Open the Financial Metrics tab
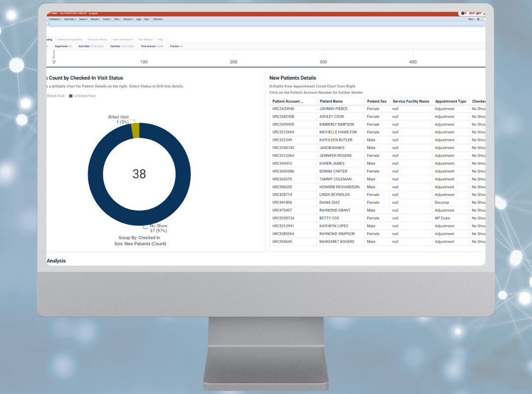This screenshot has height=394, width=532. pyautogui.click(x=97, y=39)
